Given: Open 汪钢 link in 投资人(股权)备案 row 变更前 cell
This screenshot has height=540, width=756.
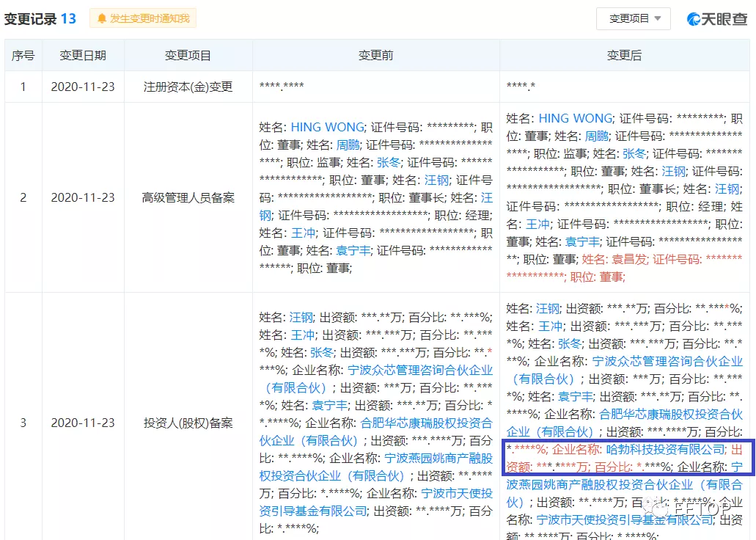Looking at the screenshot, I should pyautogui.click(x=301, y=317).
